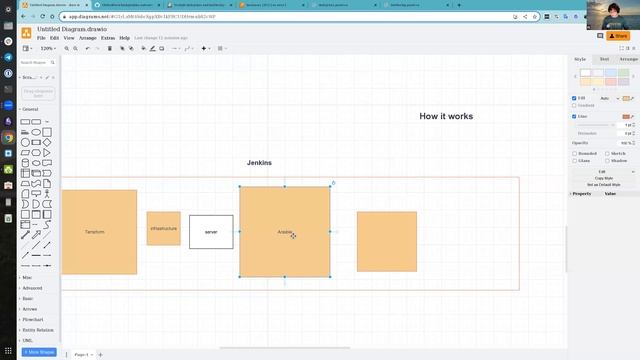Enable the Sketch checkbox
The height and width of the screenshot is (360, 640).
click(607, 153)
